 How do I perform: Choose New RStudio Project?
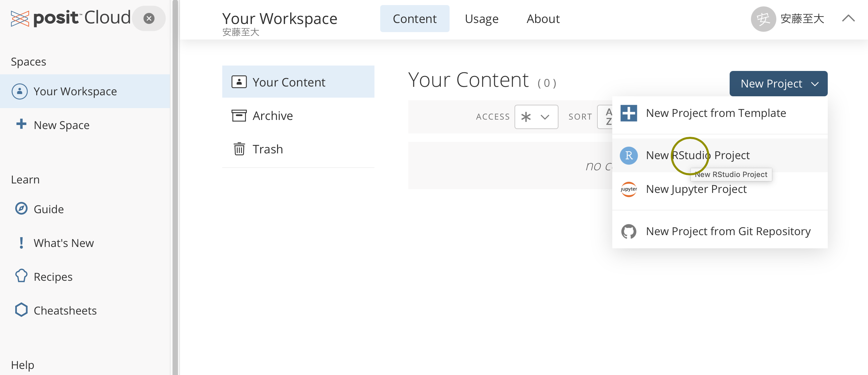click(698, 155)
